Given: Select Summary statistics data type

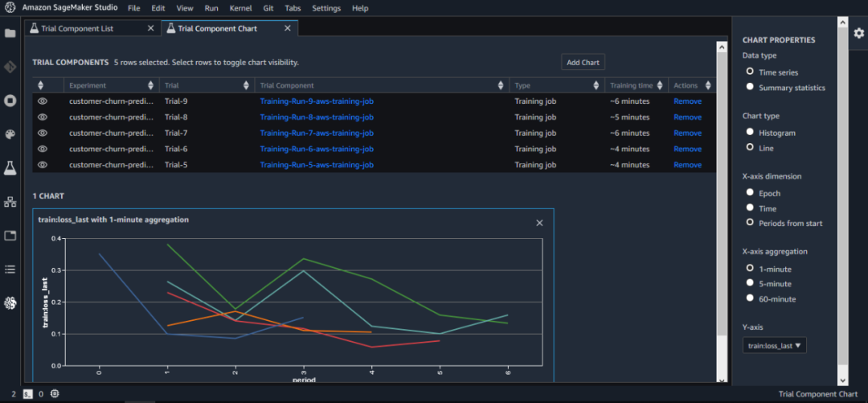Looking at the screenshot, I should 750,87.
